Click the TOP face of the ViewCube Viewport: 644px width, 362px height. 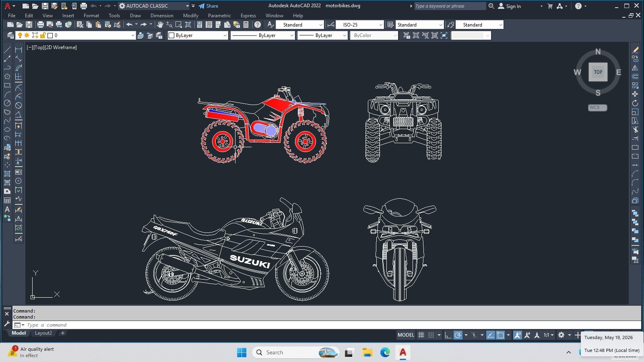click(x=598, y=72)
